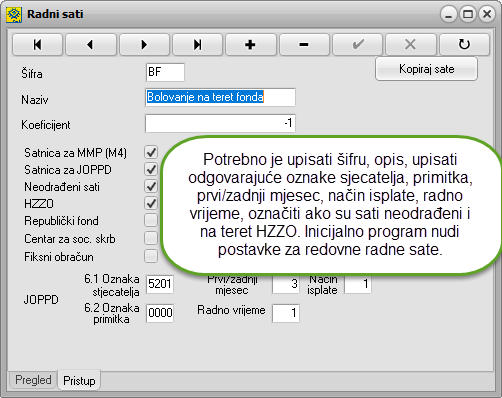Go to next record arrow
Screen dimensions: 502x398
[144, 44]
